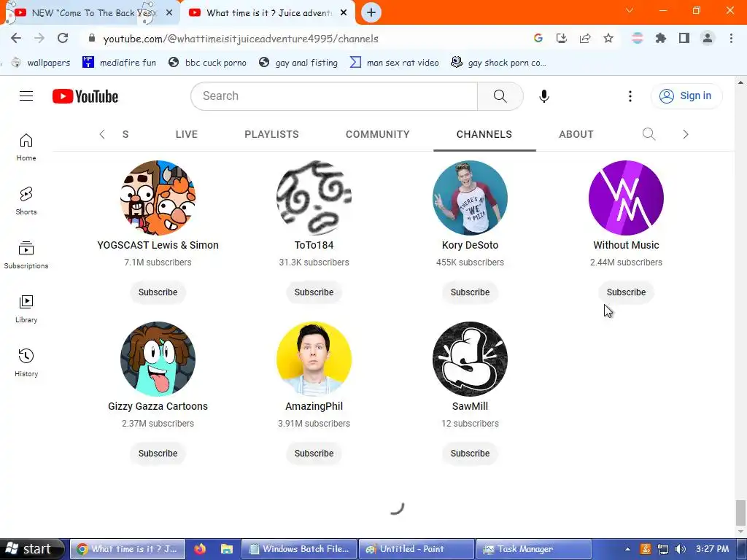747x560 pixels.
Task: Subscribe to SawMill
Action: (x=470, y=453)
